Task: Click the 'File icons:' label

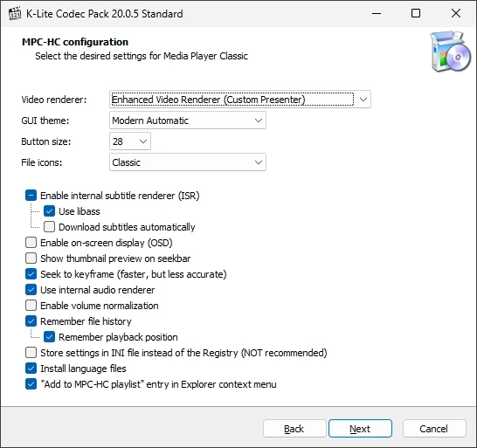Action: [42, 162]
